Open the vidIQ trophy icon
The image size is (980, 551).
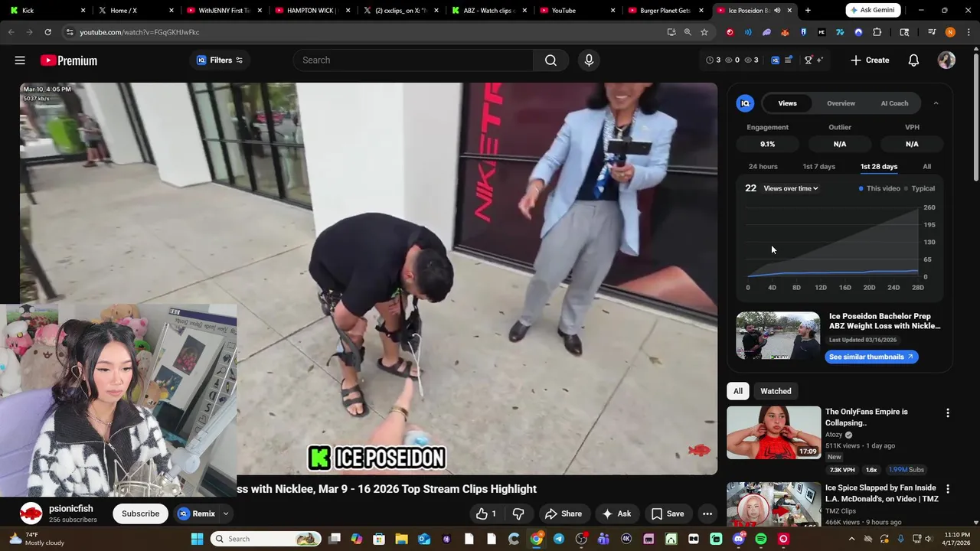pyautogui.click(x=808, y=60)
